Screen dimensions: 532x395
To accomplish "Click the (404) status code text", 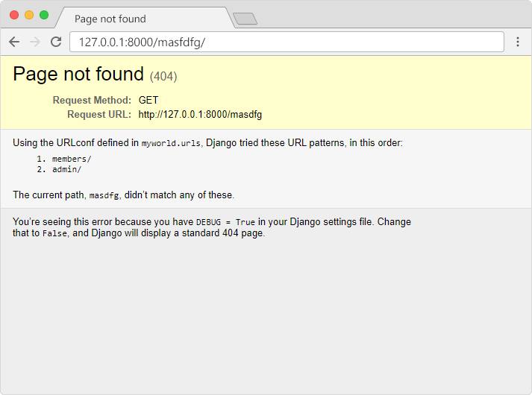I will point(163,76).
